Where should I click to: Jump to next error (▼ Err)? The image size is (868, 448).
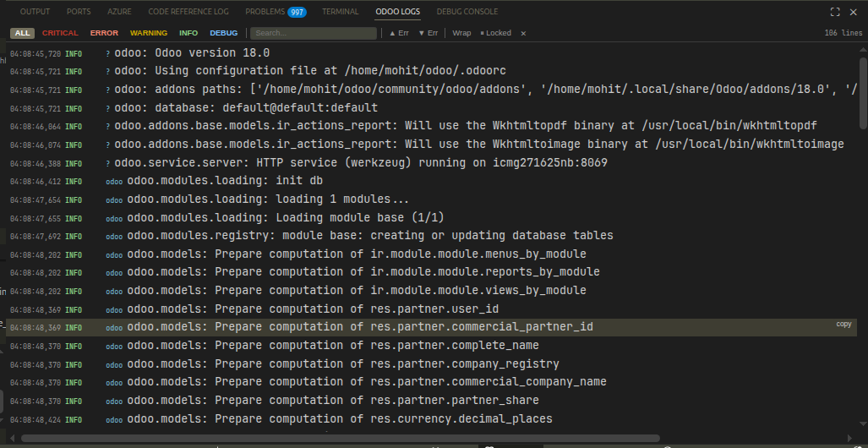(428, 33)
